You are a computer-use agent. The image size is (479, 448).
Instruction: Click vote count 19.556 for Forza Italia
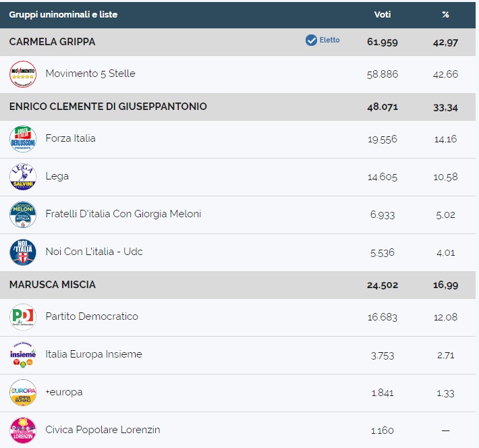pos(383,140)
